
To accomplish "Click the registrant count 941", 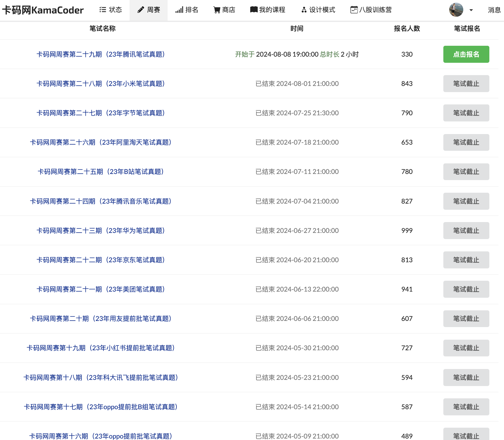I will pyautogui.click(x=407, y=289).
